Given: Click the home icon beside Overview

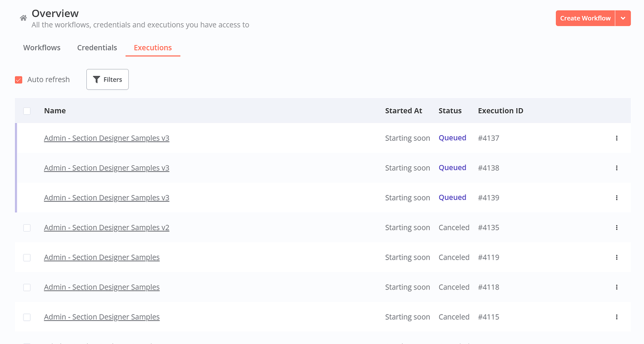Looking at the screenshot, I should (x=23, y=17).
